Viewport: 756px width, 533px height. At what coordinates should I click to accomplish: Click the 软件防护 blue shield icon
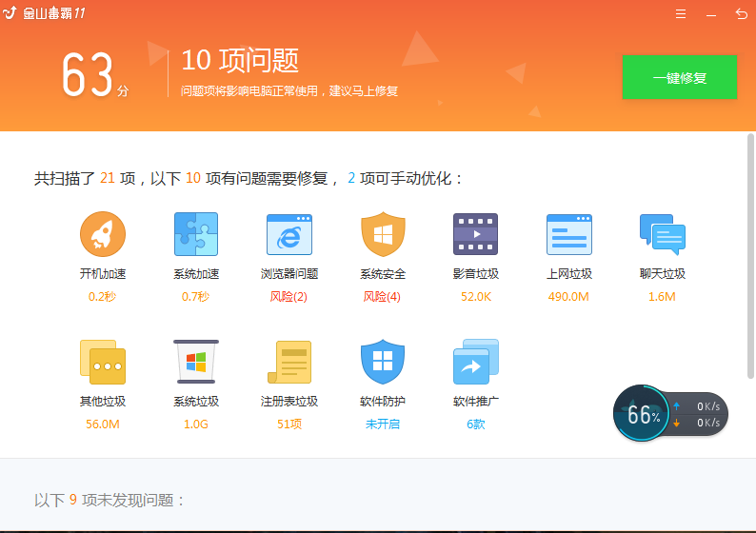tap(383, 362)
